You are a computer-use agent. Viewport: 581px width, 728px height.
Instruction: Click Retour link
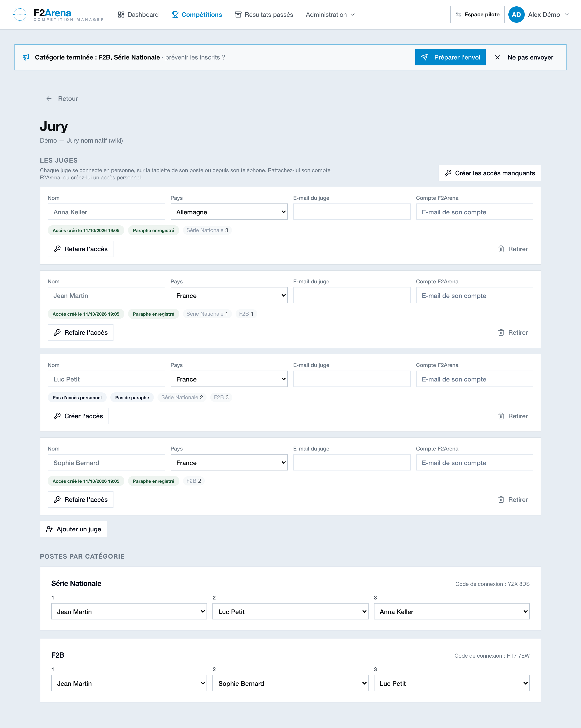click(62, 99)
